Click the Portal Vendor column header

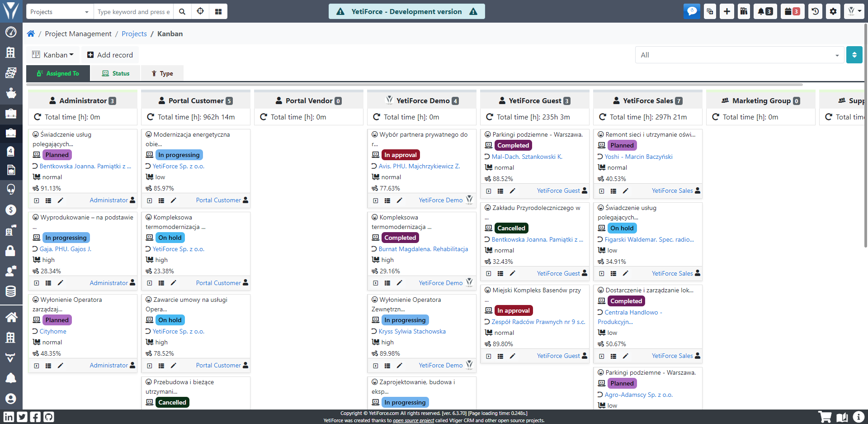(x=309, y=101)
